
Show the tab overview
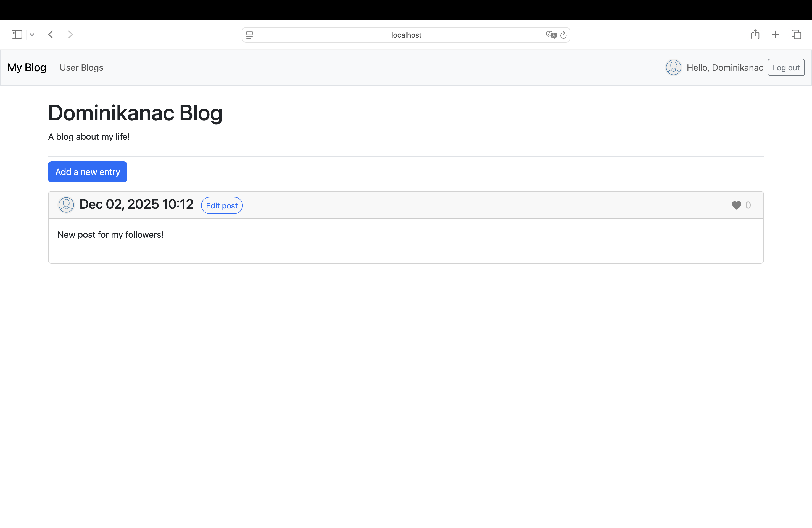coord(796,35)
